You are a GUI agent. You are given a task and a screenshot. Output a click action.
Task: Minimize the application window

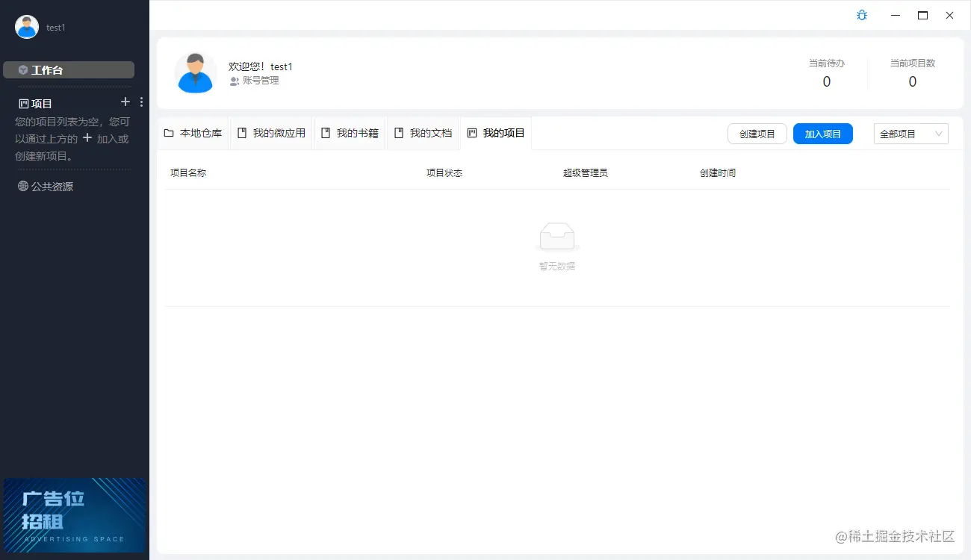[895, 15]
